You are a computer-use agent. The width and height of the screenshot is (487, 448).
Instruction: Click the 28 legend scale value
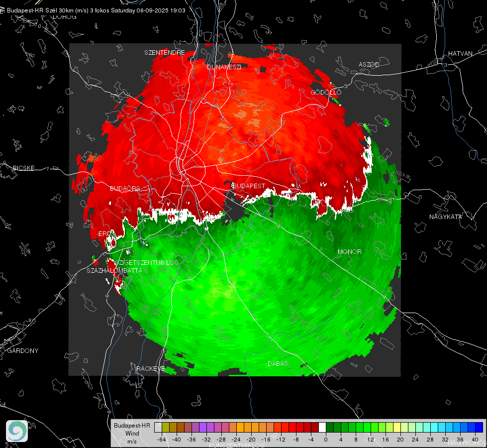[x=430, y=440]
